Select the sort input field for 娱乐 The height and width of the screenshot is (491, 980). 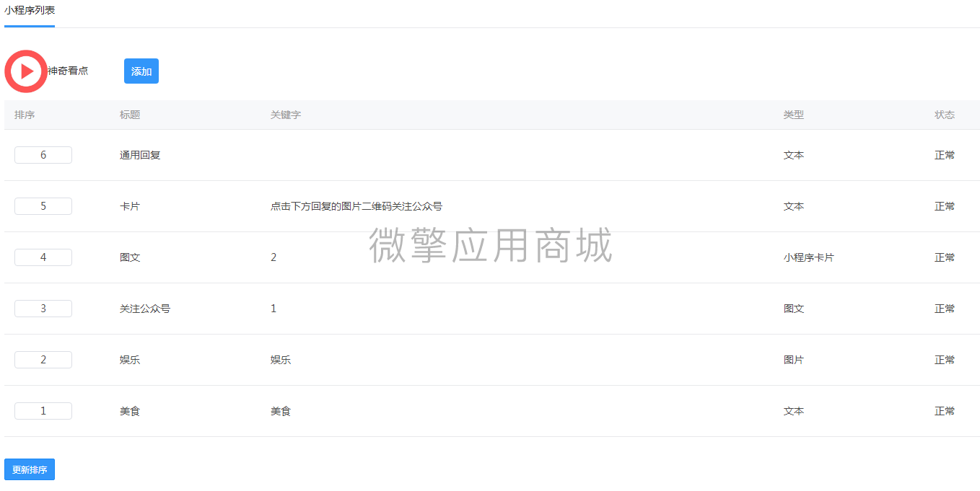pyautogui.click(x=43, y=359)
